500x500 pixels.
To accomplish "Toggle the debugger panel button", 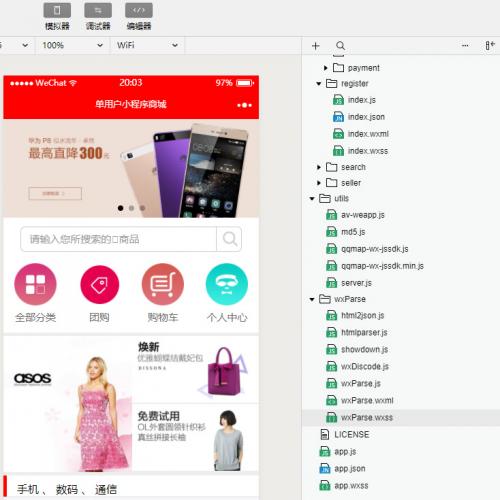I will pos(98,10).
